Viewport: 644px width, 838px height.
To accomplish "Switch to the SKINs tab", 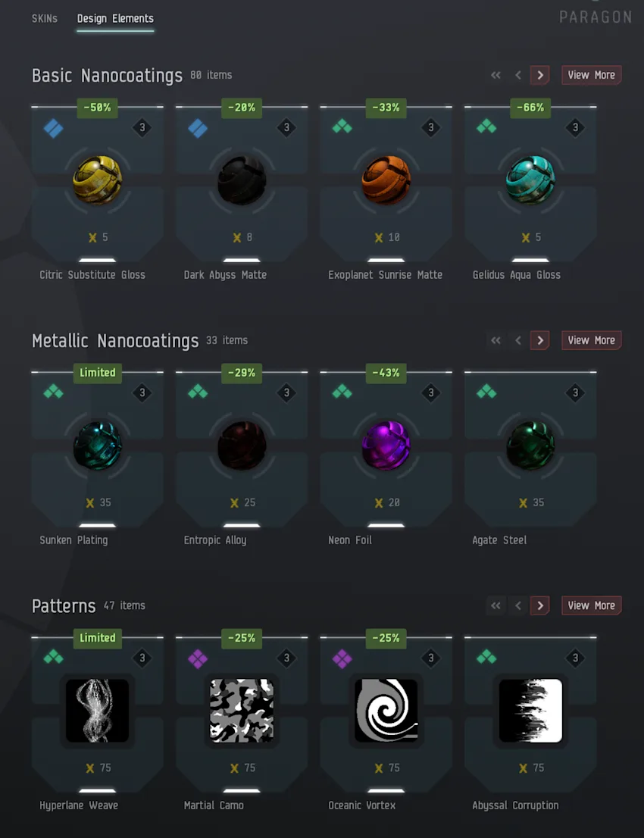I will pos(45,19).
